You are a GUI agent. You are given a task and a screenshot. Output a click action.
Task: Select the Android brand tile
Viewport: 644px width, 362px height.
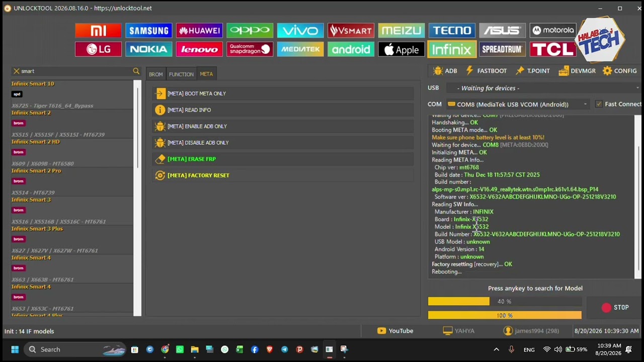[351, 49]
